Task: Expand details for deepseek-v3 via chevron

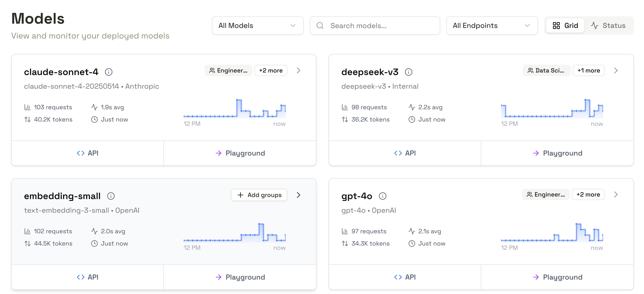Action: (616, 70)
